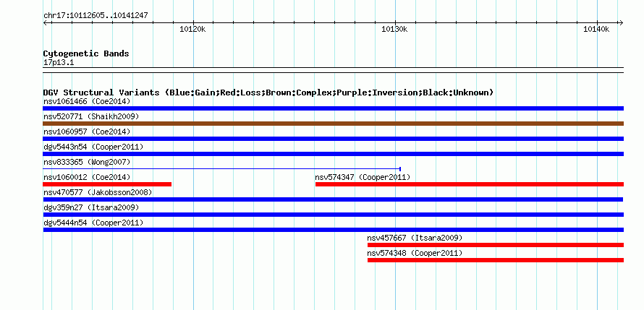Open the dgv5443n54 (Cooper2011) variant bar

tap(333, 154)
